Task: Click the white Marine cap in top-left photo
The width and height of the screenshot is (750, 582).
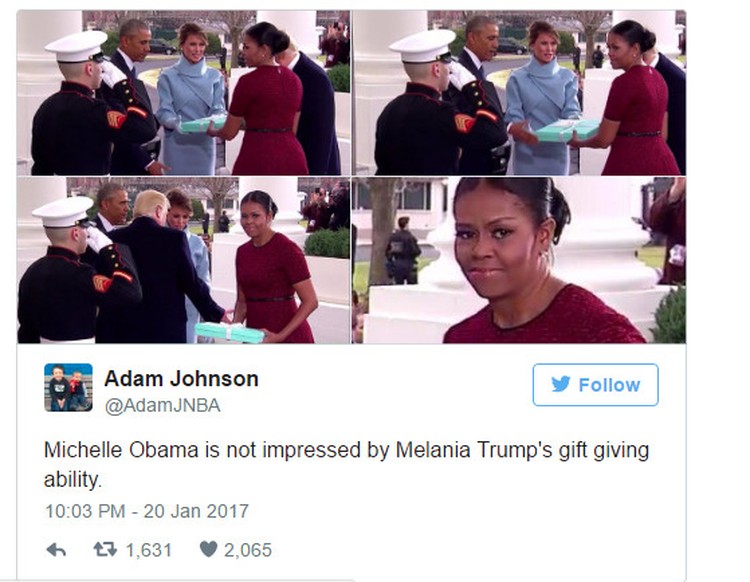Action: (x=77, y=46)
